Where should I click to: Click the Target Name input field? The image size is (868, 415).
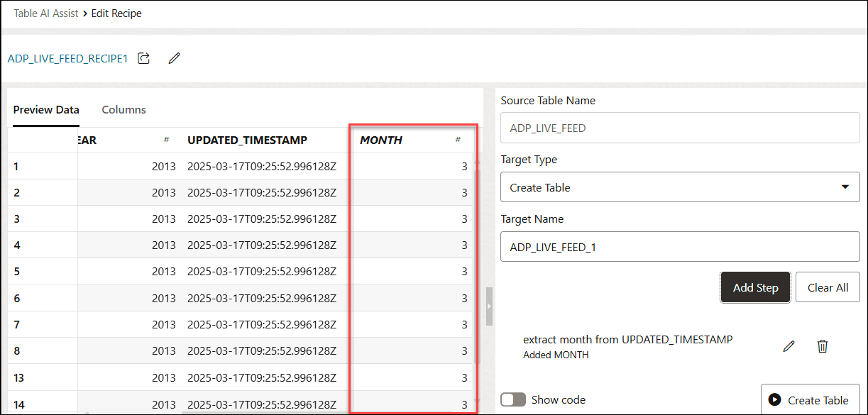click(x=680, y=247)
